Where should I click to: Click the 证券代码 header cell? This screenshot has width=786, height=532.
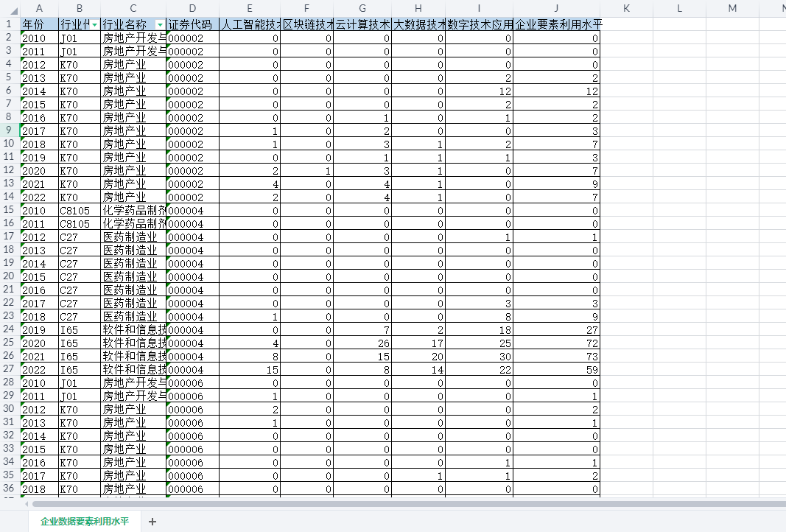[192, 24]
